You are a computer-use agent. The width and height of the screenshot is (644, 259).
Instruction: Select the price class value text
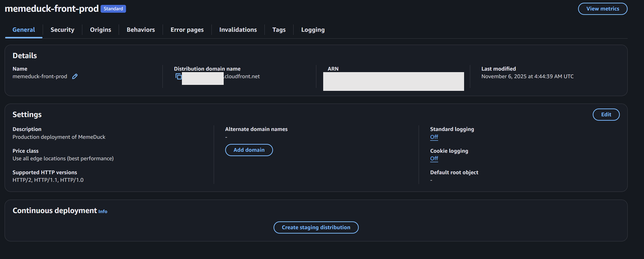point(63,159)
